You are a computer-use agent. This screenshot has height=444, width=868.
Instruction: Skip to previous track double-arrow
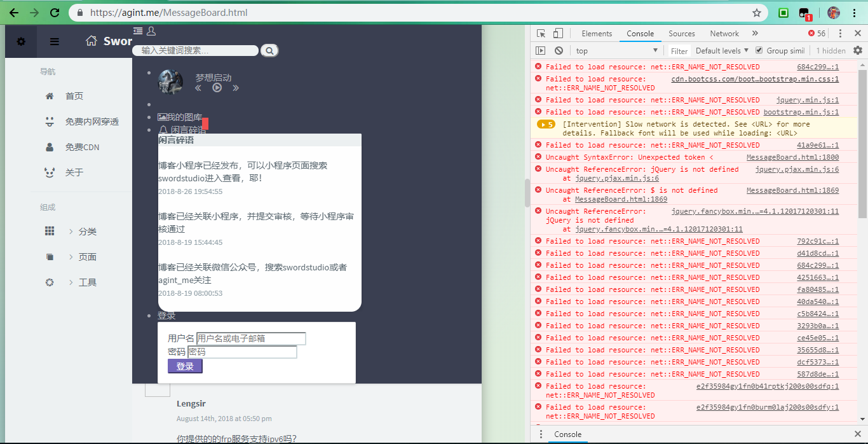pos(198,88)
